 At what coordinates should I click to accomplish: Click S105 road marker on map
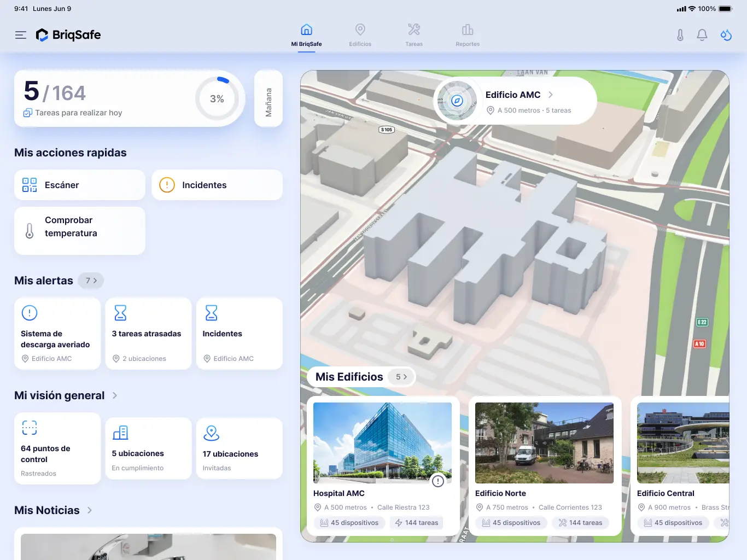(x=387, y=130)
